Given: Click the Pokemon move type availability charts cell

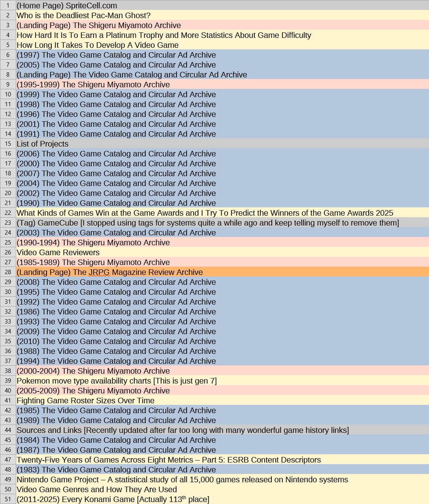Looking at the screenshot, I should click(117, 381).
